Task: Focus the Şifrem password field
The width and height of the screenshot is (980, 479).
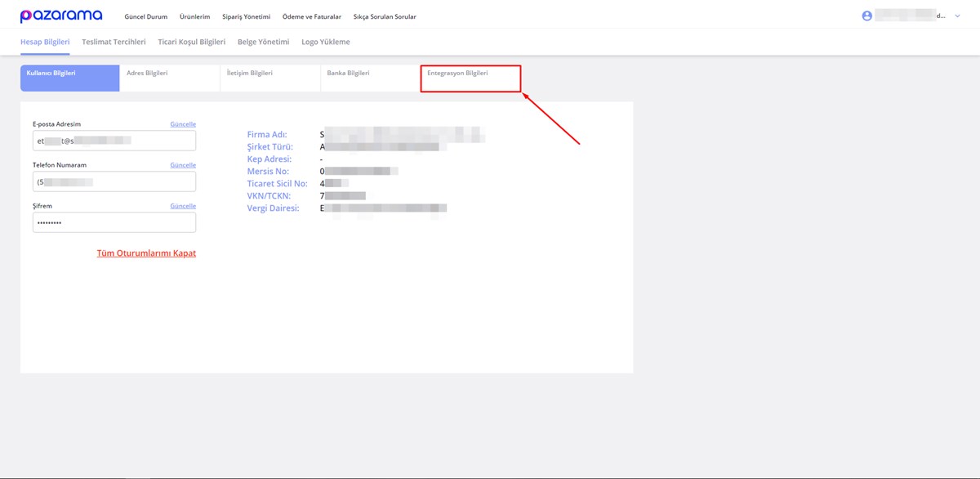Action: (114, 222)
